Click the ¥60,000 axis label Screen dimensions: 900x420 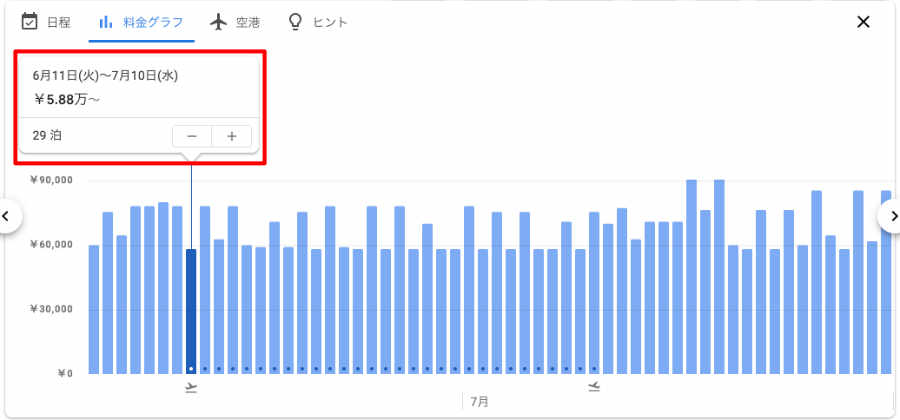[x=52, y=244]
